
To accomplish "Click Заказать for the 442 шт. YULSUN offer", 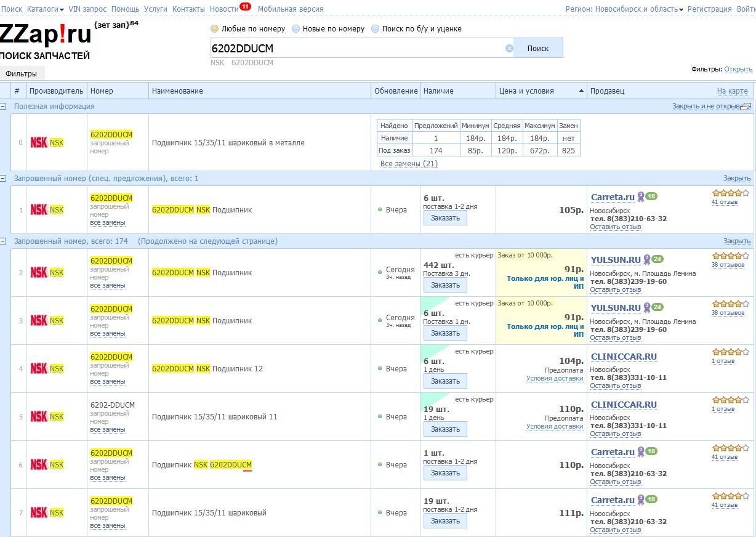I will click(445, 285).
